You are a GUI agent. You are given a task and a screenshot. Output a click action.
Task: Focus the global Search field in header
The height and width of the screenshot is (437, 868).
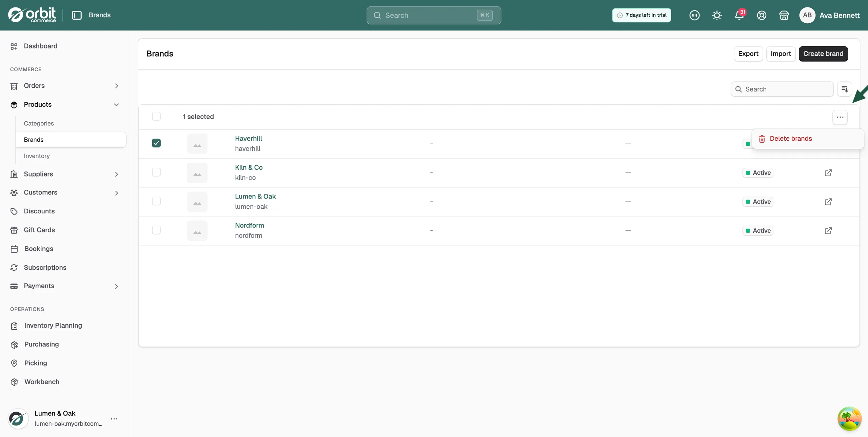coord(434,15)
